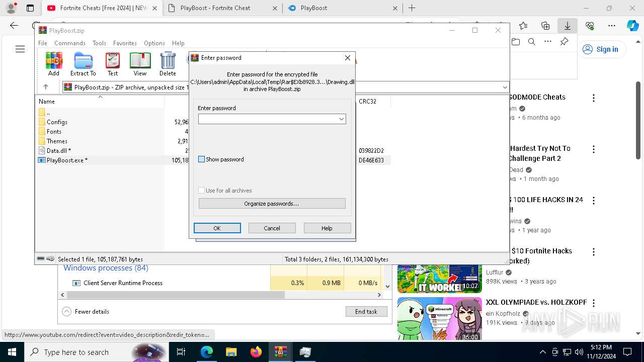Close the Enter password dialog
Viewport: 644px width, 362px height.
click(347, 58)
